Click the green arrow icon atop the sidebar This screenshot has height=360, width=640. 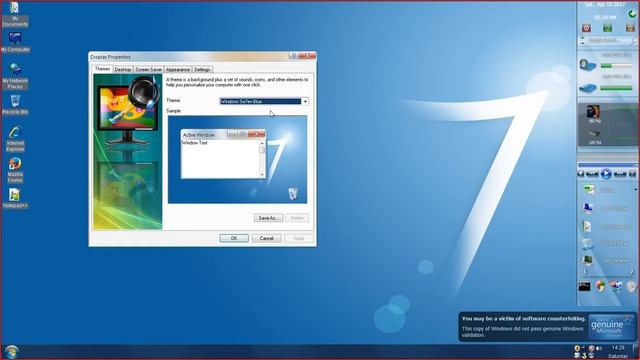pyautogui.click(x=632, y=14)
